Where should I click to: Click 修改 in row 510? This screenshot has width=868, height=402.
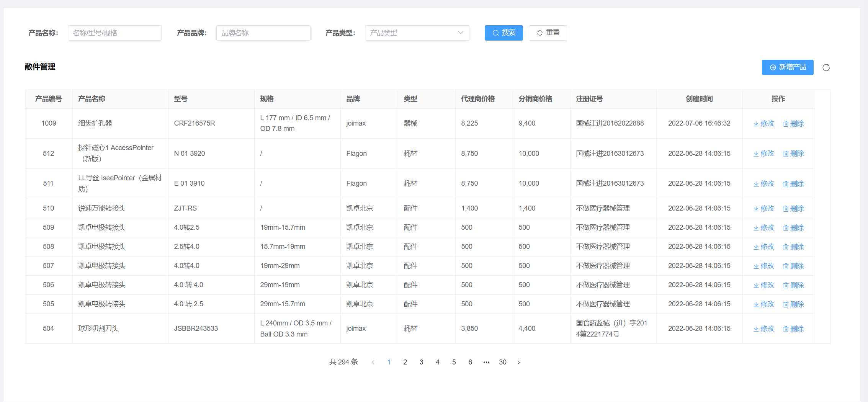(x=764, y=209)
